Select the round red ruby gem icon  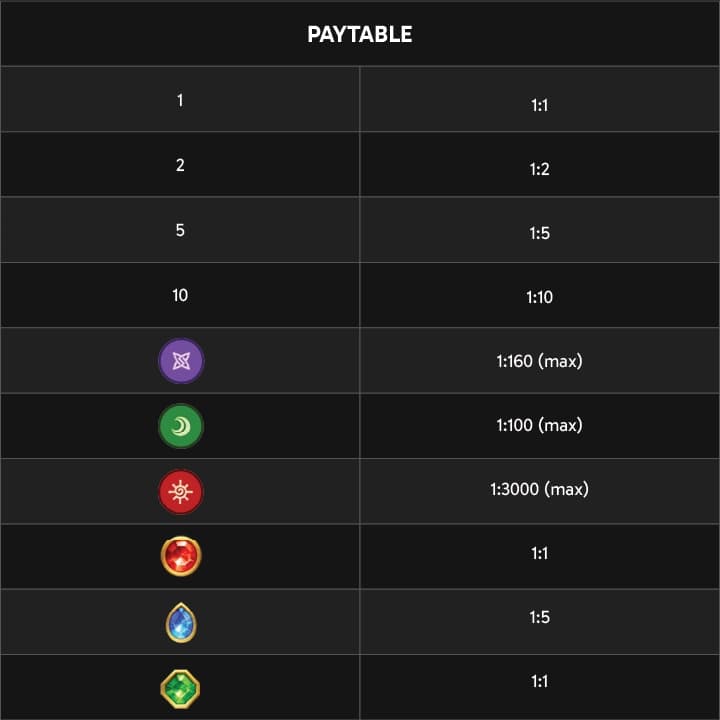(x=181, y=556)
